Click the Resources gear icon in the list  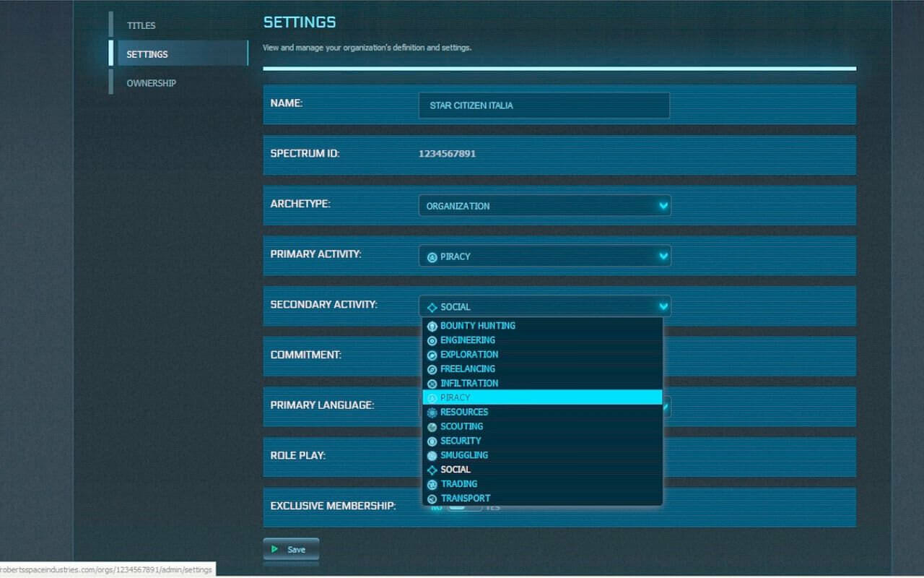432,413
